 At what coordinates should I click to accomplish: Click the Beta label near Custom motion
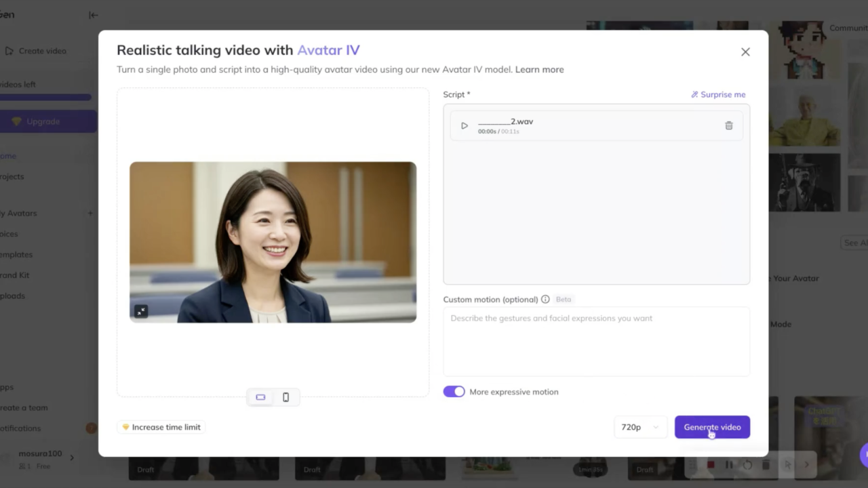pyautogui.click(x=564, y=299)
